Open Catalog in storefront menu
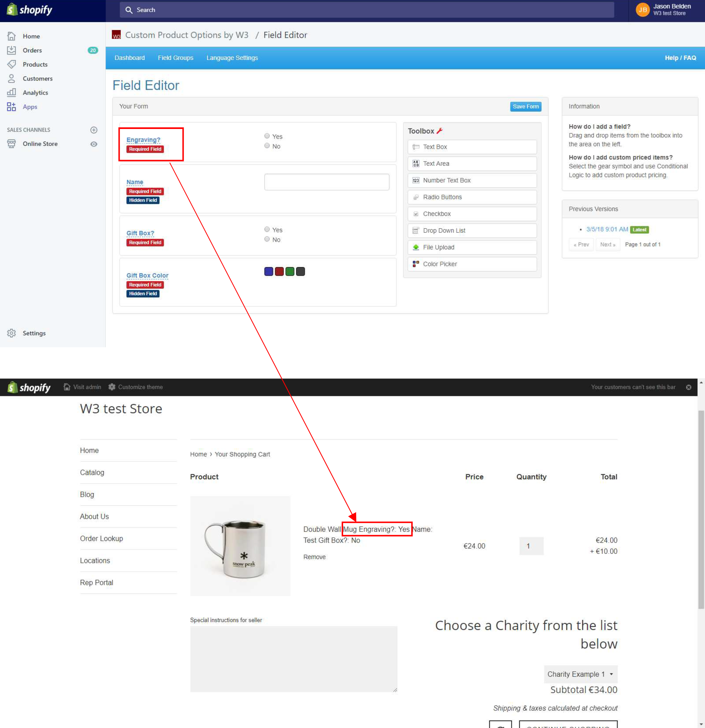Viewport: 705px width, 728px height. [x=92, y=473]
